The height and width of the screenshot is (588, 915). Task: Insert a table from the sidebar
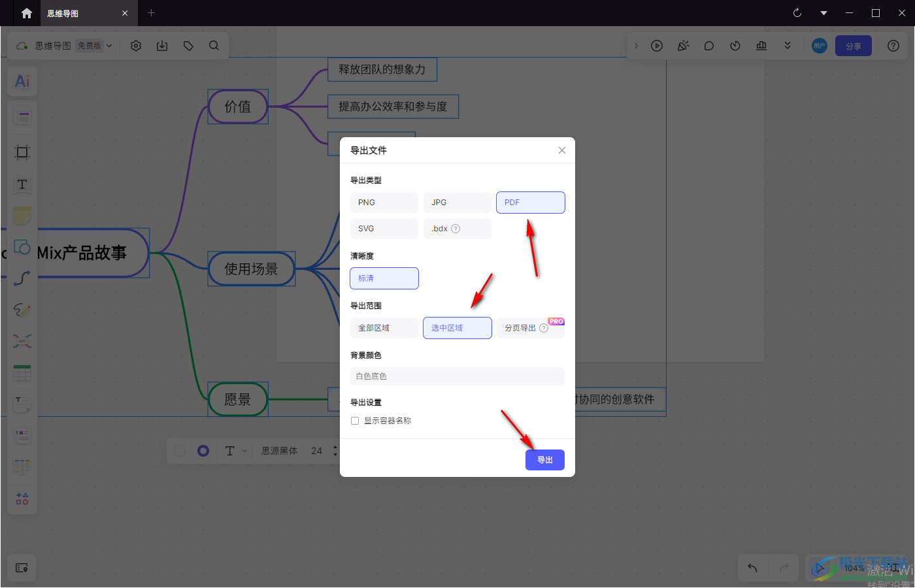(22, 373)
